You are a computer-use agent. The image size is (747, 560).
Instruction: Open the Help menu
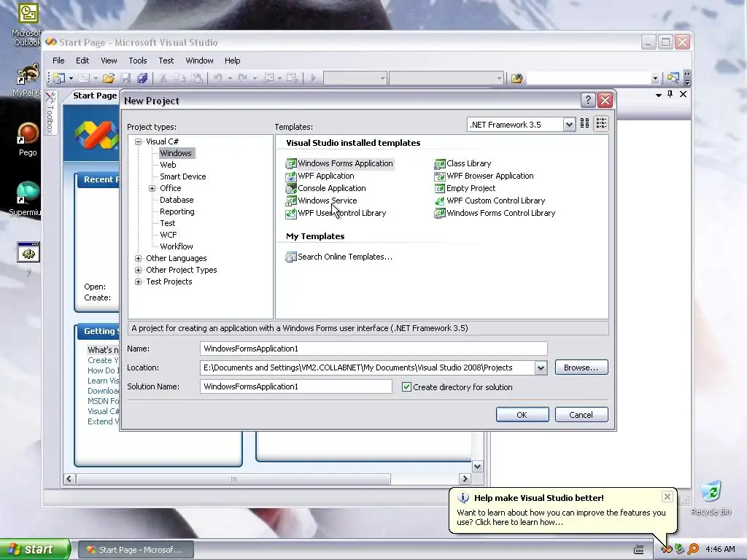click(232, 61)
